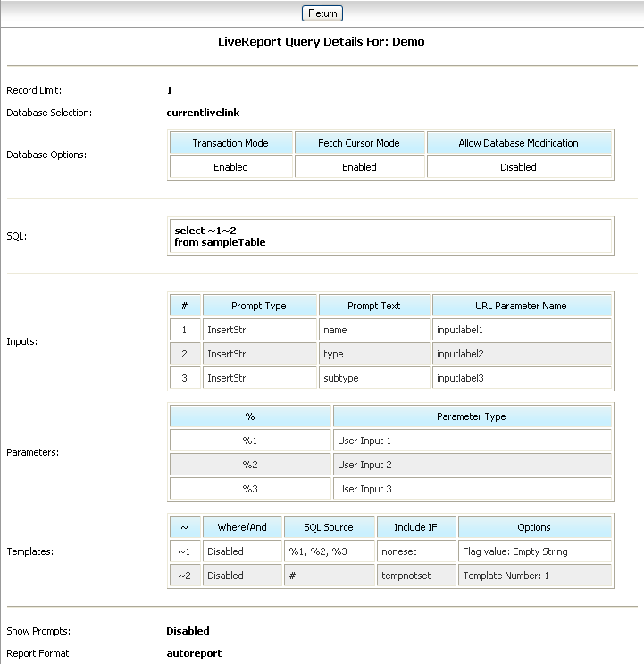Screen dimensions: 644x664
Task: Click the LiveReport Query Details heading
Action: [322, 41]
